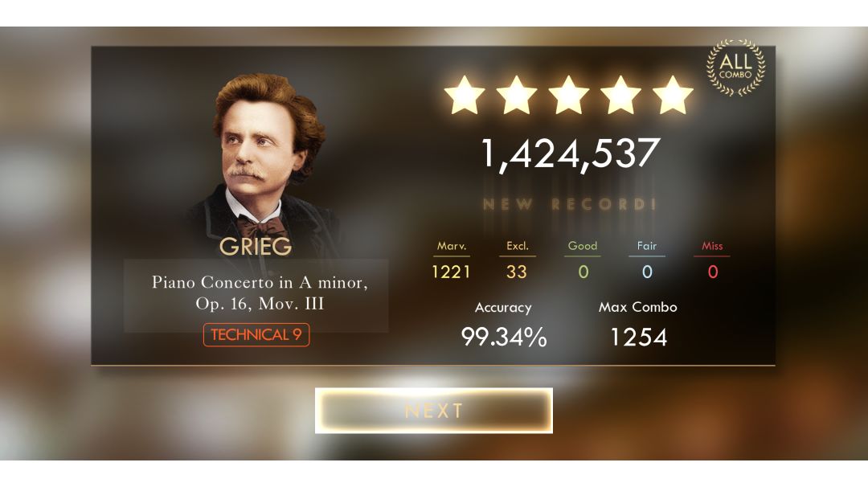
Task: Click the TECHNICAL 9 difficulty badge
Action: [x=256, y=335]
